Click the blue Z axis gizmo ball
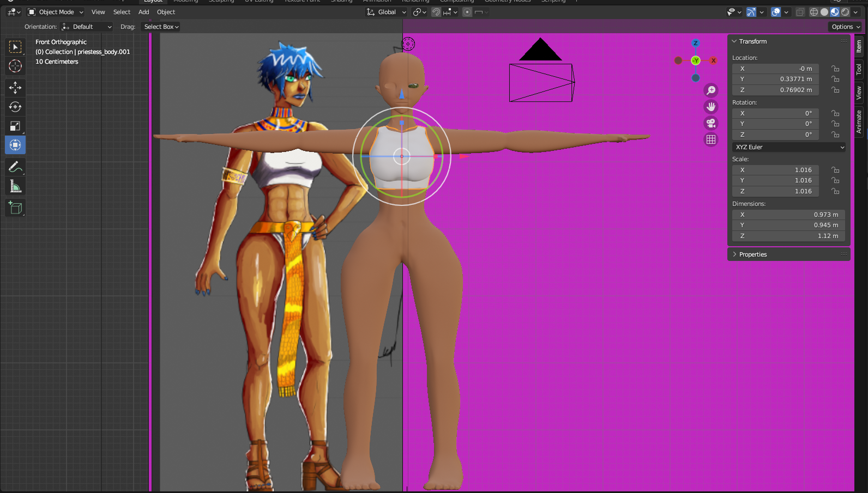868x493 pixels. click(x=695, y=43)
